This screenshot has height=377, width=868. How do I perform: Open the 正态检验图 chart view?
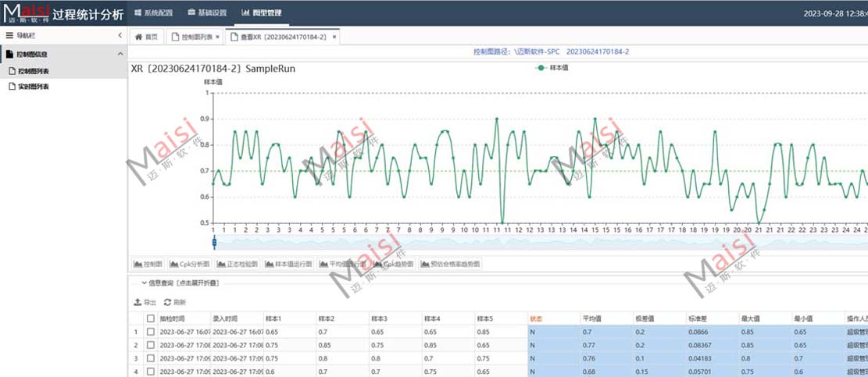pyautogui.click(x=242, y=264)
